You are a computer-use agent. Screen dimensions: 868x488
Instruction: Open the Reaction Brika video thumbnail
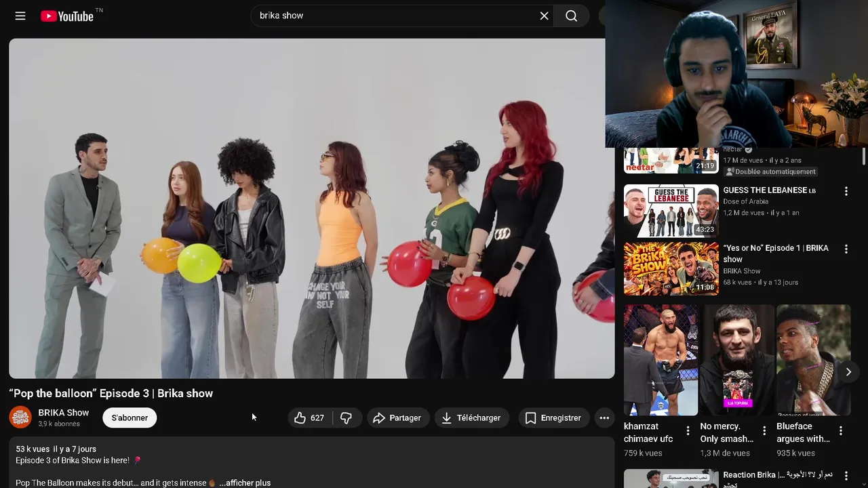coord(671,479)
